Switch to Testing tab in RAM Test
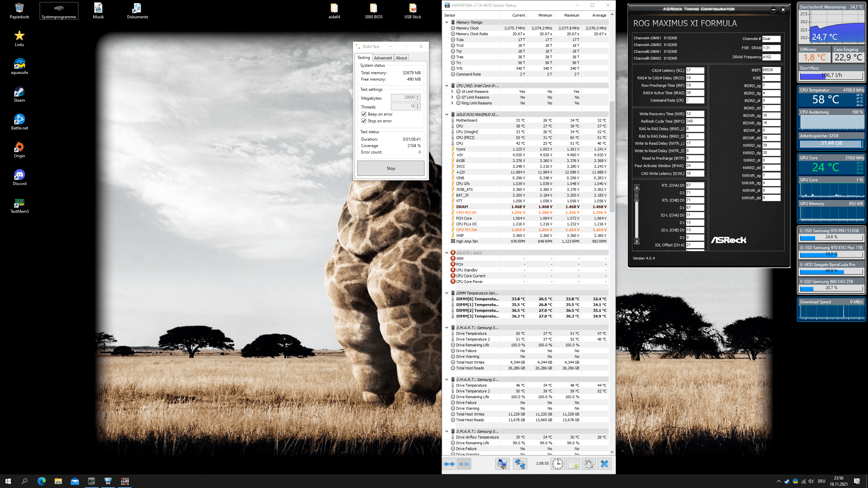This screenshot has height=488, width=868. (363, 58)
